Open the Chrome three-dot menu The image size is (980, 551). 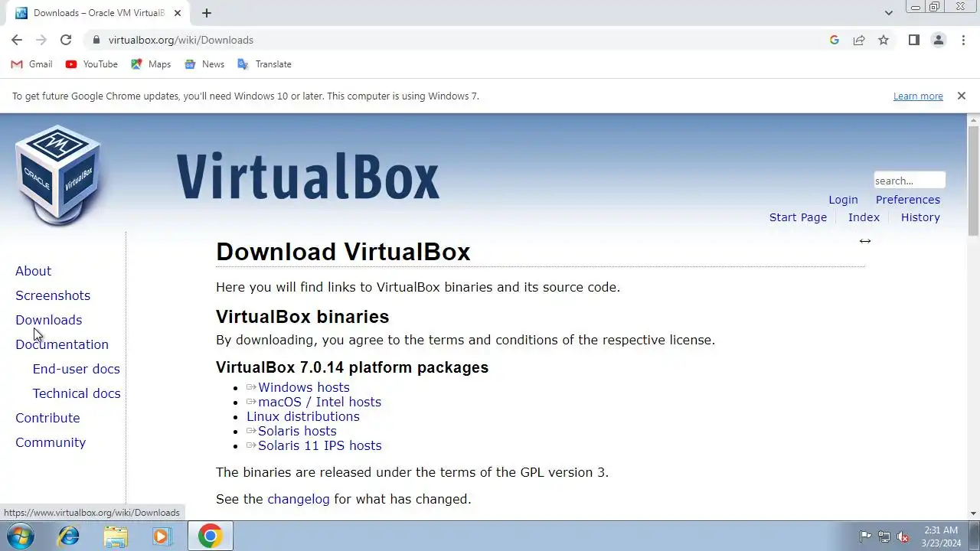pos(963,40)
